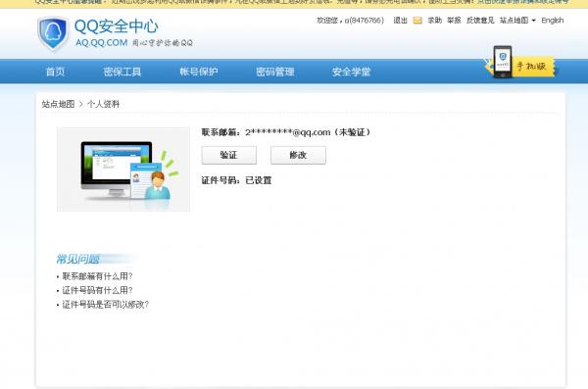Image resolution: width=588 pixels, height=389 pixels.
Task: Click the QQ Security Center shield logo
Action: [x=53, y=33]
